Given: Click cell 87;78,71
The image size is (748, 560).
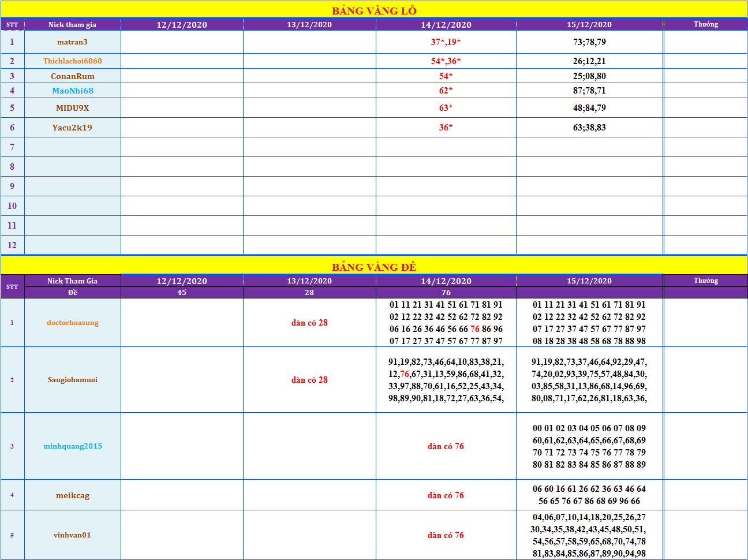Looking at the screenshot, I should pos(589,91).
